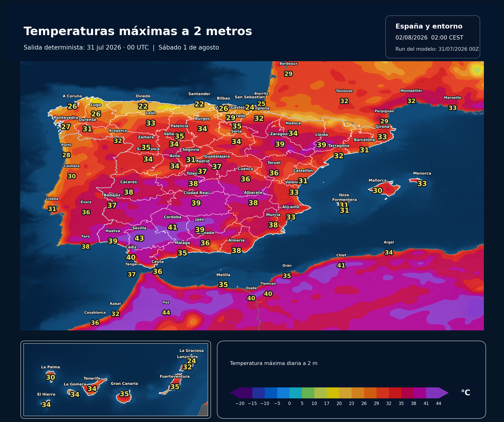Click the dark blue legend swatch between −15 and −10
The width and height of the screenshot is (504, 422).
[x=258, y=393]
